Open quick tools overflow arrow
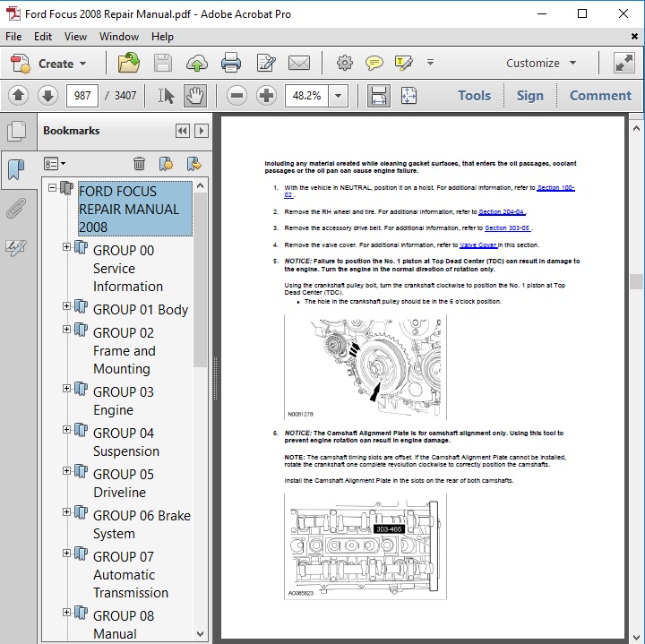The width and height of the screenshot is (645, 644). click(430, 63)
